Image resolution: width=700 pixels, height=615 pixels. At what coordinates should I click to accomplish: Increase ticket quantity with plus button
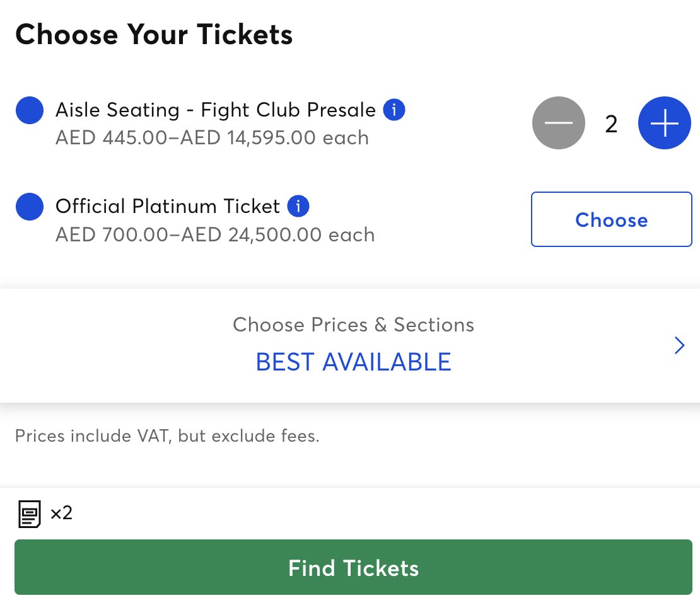pos(665,124)
